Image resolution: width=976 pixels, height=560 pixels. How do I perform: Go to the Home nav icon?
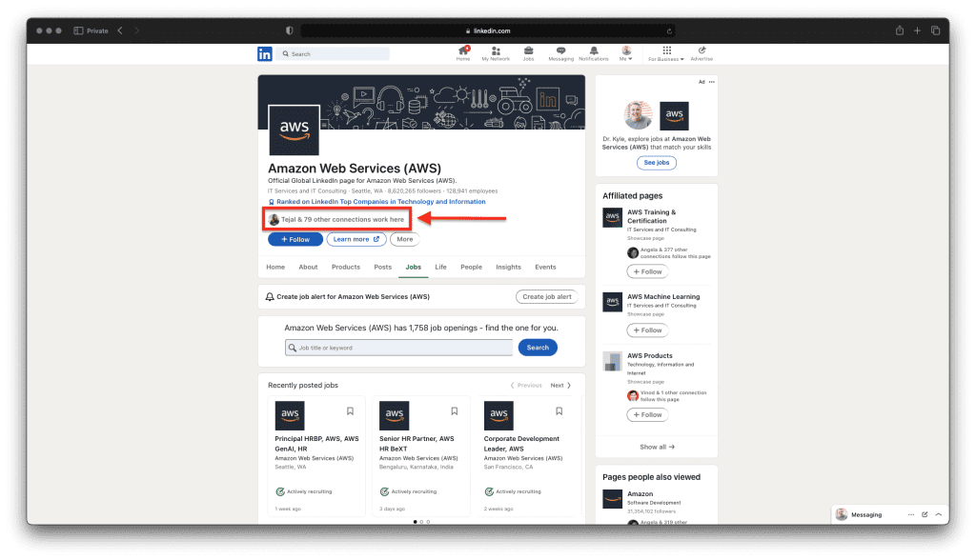[x=463, y=53]
